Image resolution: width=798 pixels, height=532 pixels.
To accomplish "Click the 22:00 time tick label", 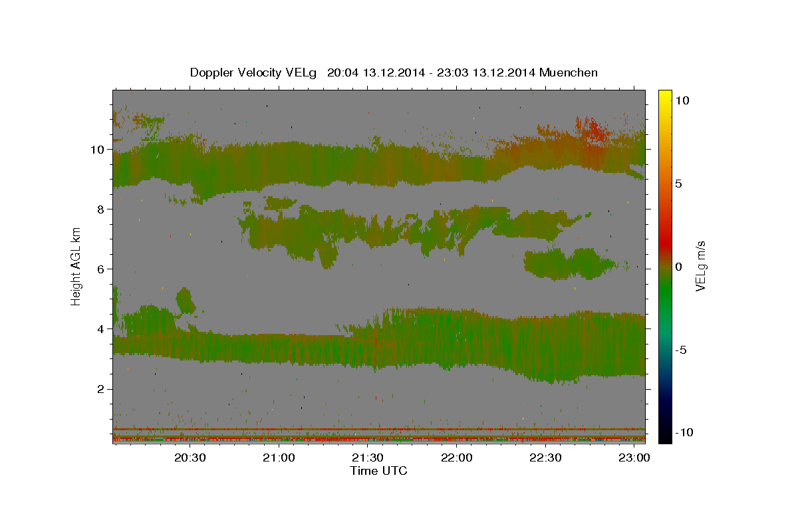I will point(457,458).
